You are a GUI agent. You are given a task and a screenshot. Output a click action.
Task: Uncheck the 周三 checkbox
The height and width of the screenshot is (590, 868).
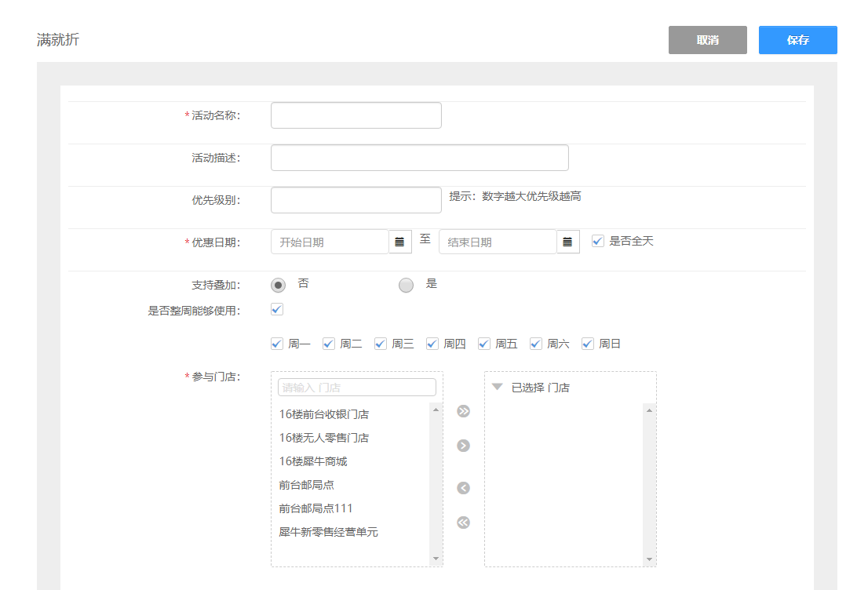pyautogui.click(x=381, y=344)
